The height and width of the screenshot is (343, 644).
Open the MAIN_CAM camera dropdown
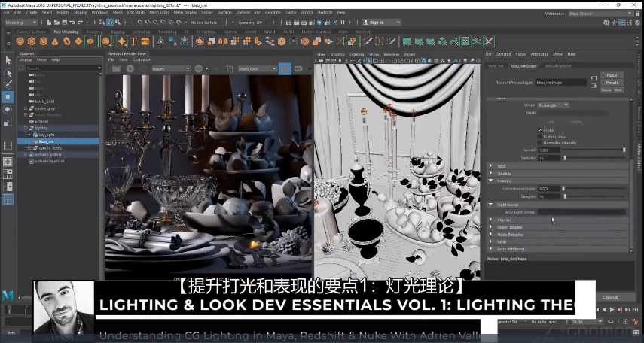(x=257, y=69)
